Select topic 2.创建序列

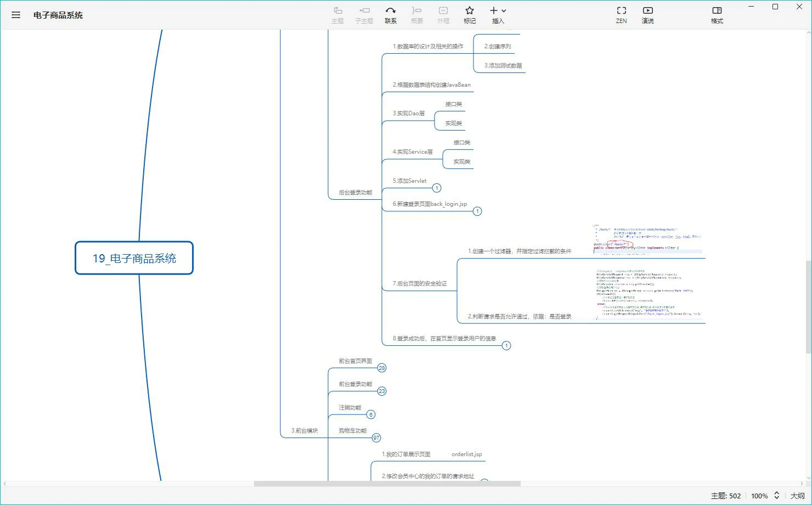(498, 47)
